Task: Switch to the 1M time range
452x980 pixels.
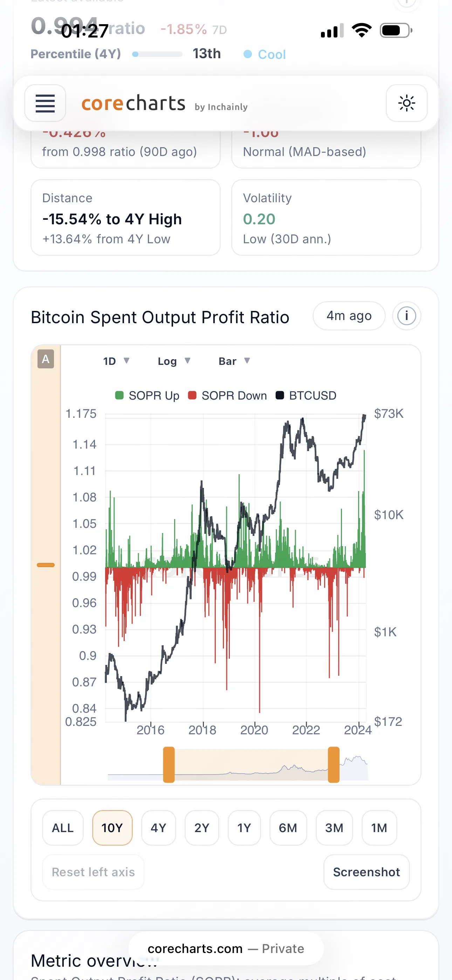Action: pyautogui.click(x=379, y=828)
